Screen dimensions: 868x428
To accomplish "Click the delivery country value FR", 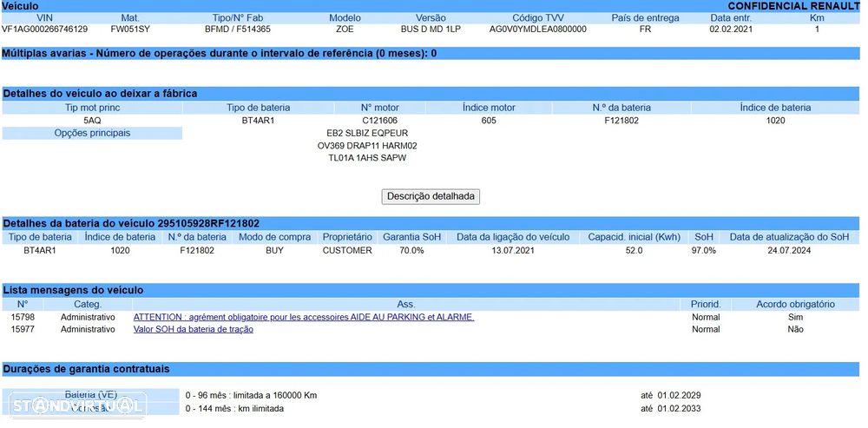I will click(x=646, y=30).
